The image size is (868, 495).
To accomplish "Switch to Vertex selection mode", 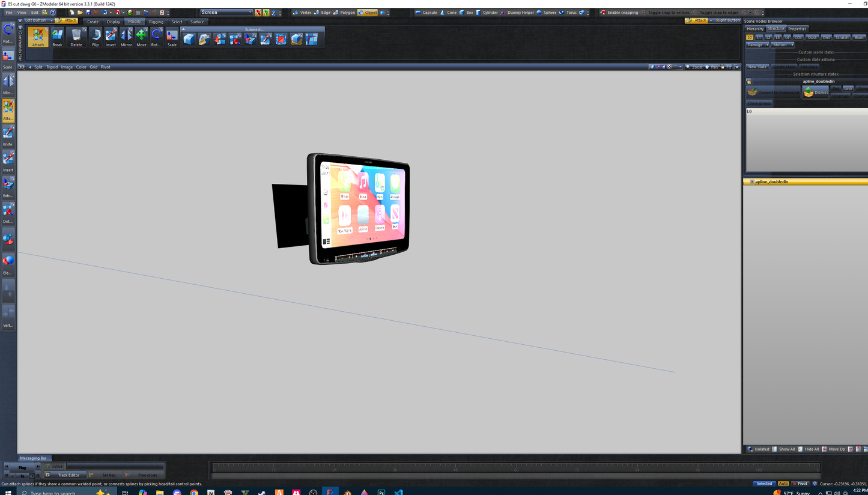I will click(x=302, y=13).
